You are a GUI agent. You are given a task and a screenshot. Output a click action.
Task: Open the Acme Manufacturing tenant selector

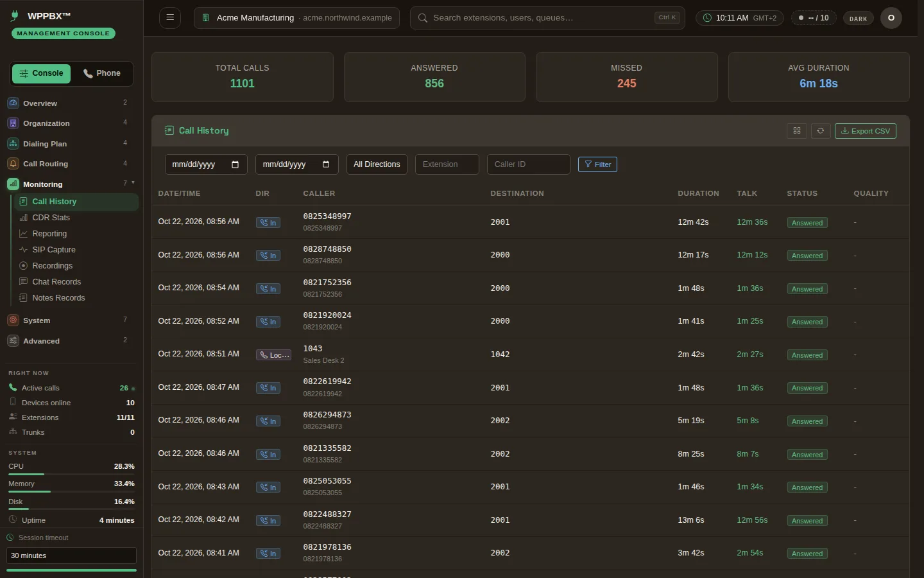296,18
